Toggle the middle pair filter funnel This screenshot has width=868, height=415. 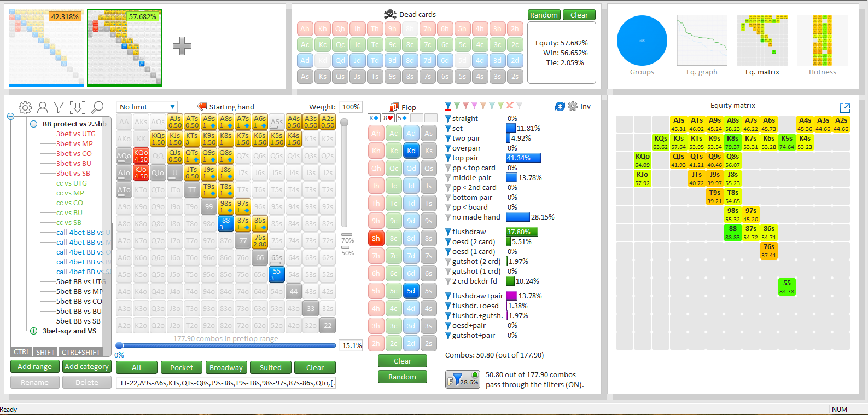click(448, 178)
